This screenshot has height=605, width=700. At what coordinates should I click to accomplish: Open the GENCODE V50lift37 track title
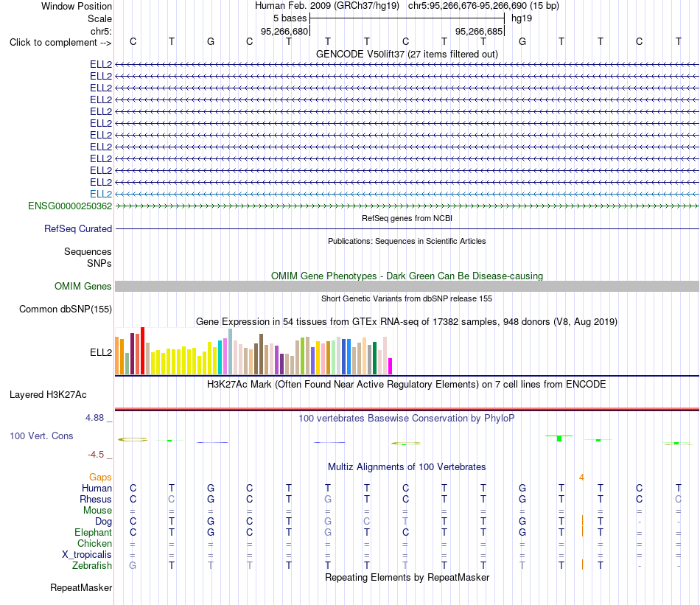(x=407, y=54)
